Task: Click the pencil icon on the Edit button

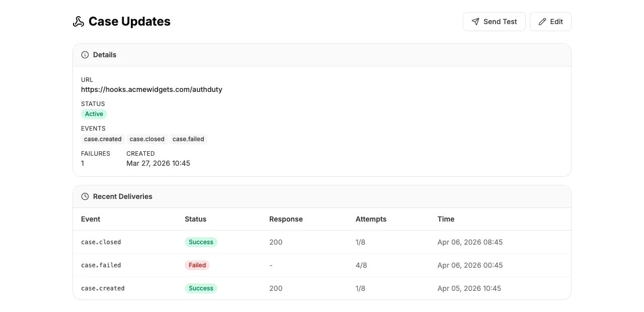Action: click(542, 22)
